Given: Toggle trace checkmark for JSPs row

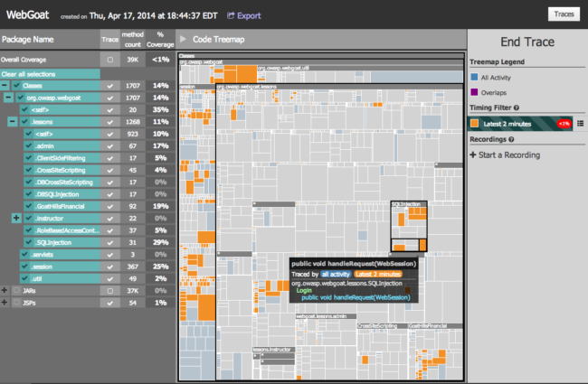Looking at the screenshot, I should tap(109, 303).
